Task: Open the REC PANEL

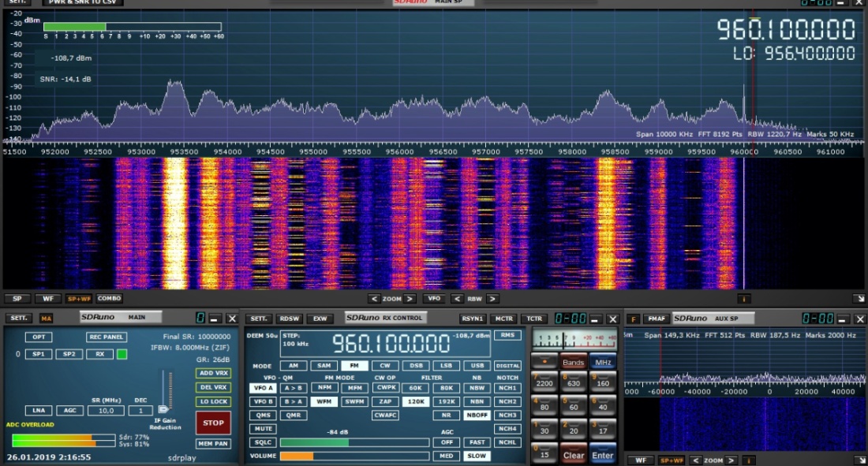Action: point(107,337)
